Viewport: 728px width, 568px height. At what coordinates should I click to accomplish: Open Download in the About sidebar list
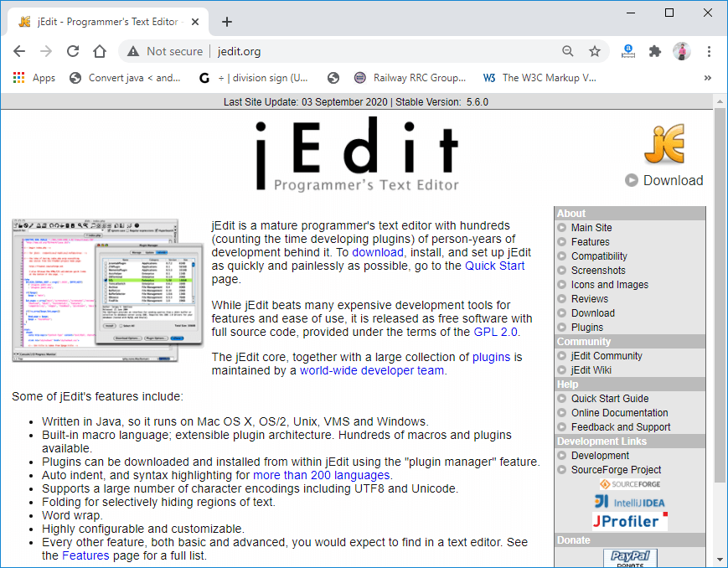coord(593,313)
